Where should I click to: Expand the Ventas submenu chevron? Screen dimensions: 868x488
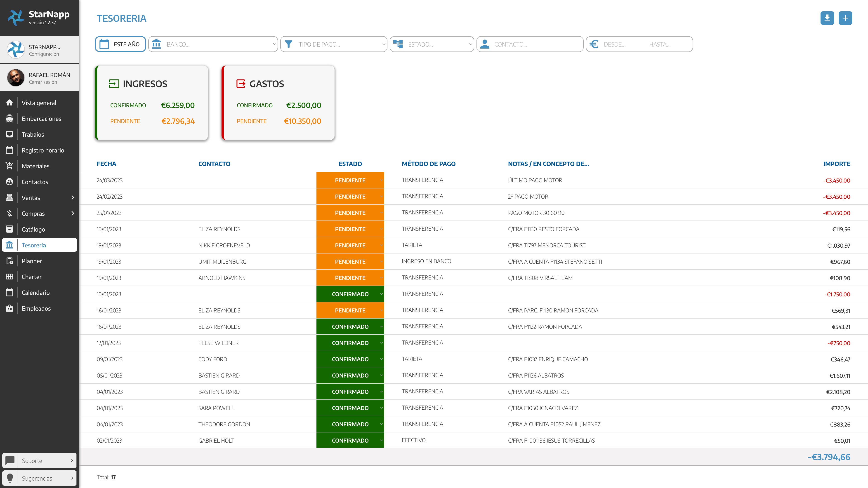[72, 198]
